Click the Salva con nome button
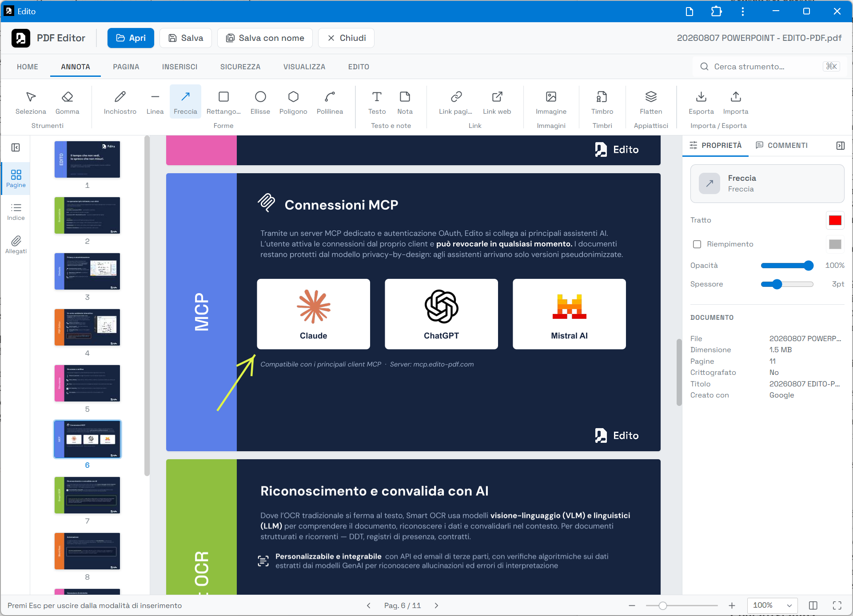853x616 pixels. [x=265, y=38]
